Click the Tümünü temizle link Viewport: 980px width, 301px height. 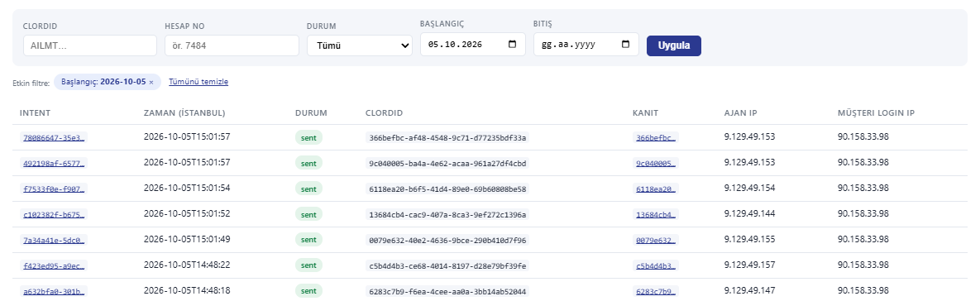[198, 82]
